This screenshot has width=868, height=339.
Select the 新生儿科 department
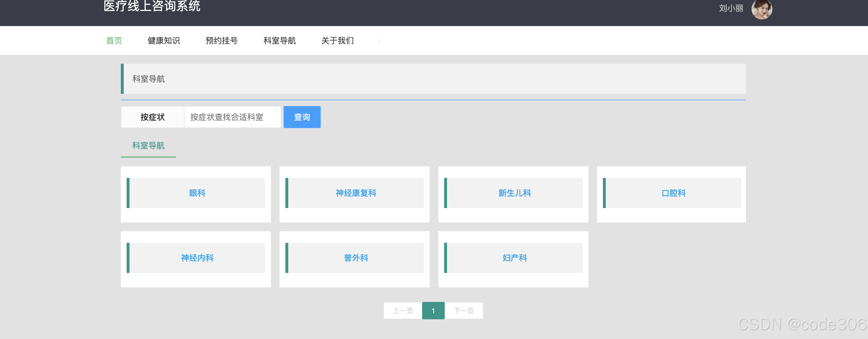coord(515,193)
